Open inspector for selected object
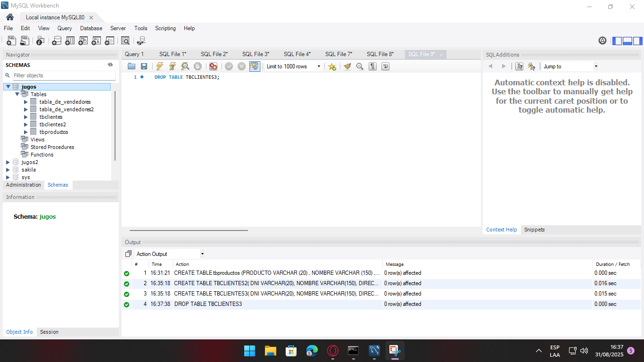Screen dimensions: 644x362 pos(40,41)
